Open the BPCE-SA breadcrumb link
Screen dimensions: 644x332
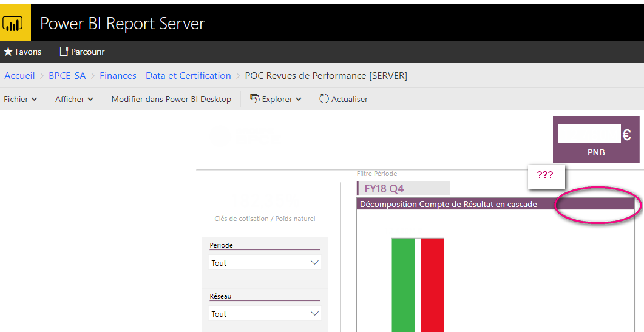pos(67,76)
